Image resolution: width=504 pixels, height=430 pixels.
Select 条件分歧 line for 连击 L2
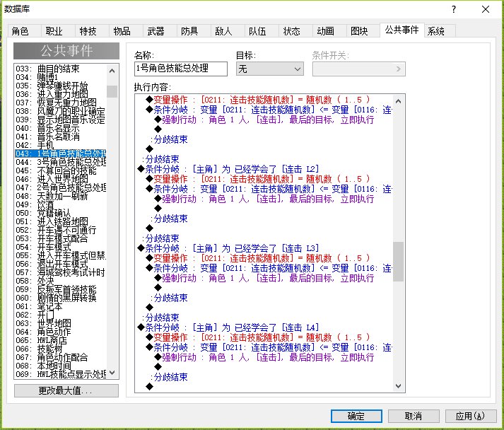click(228, 169)
